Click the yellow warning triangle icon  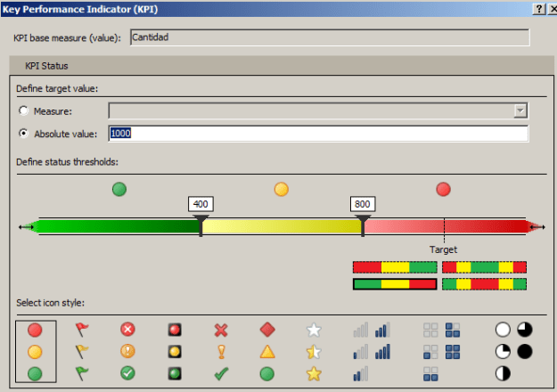[266, 352]
